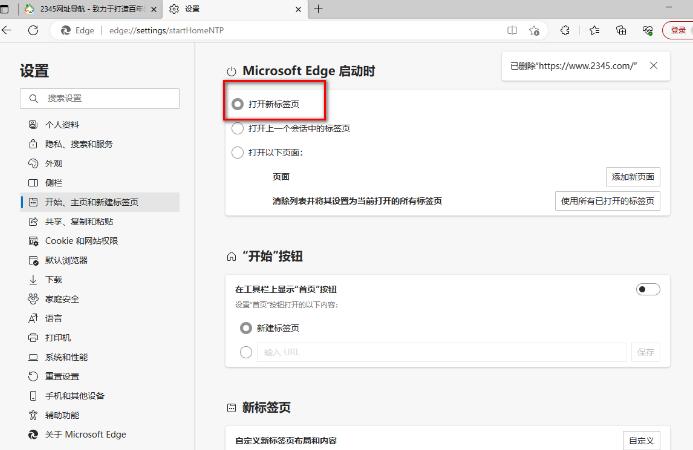This screenshot has width=693, height=450.
Task: Select 打开上一个会话中的标签页 radio option
Action: (x=238, y=129)
